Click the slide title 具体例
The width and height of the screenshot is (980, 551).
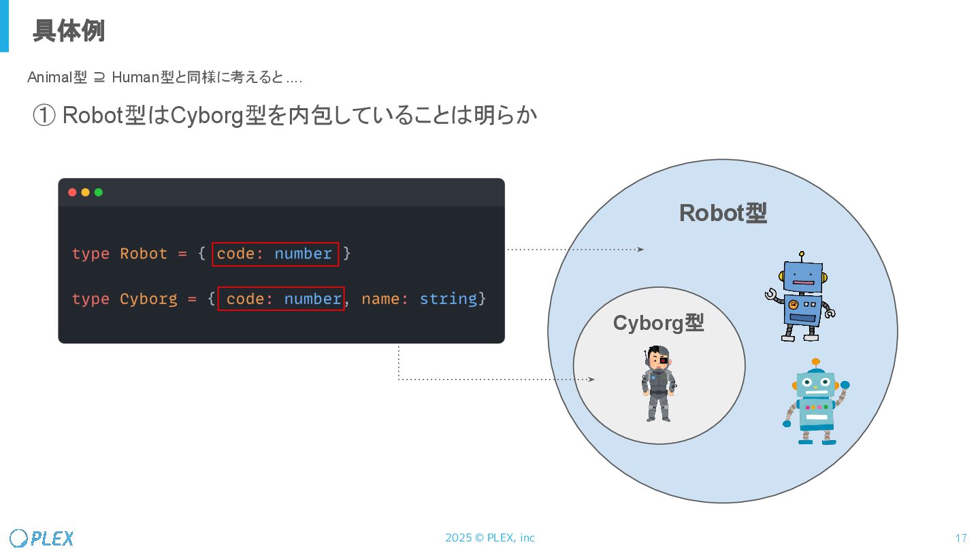click(69, 31)
